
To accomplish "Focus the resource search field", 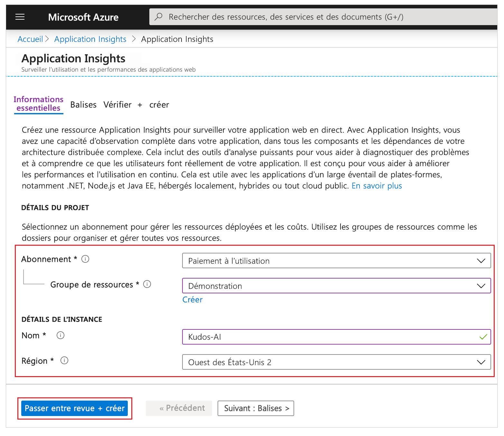I will click(323, 17).
